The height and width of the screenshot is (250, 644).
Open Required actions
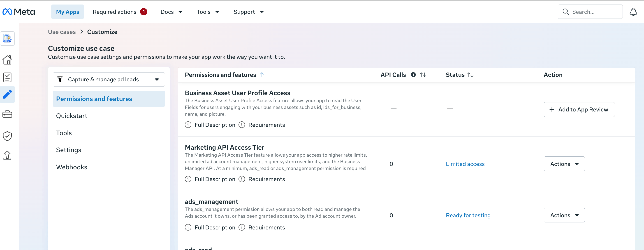(114, 12)
